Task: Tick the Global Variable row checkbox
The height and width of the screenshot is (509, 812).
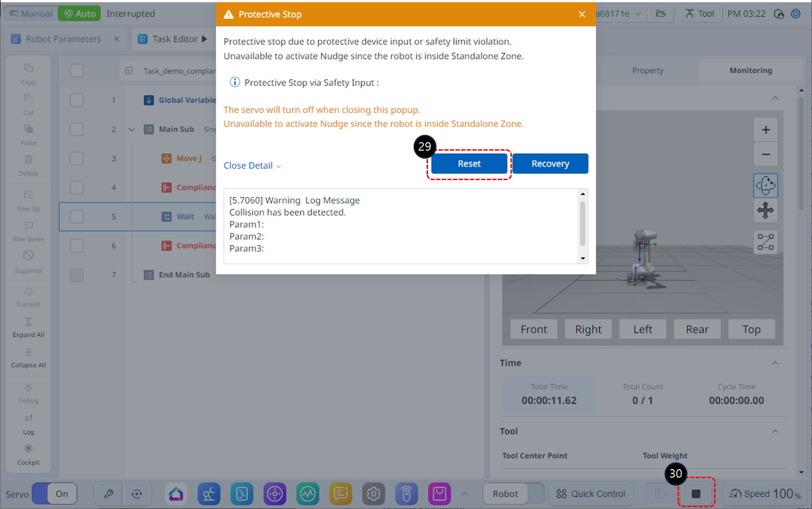Action: [76, 100]
